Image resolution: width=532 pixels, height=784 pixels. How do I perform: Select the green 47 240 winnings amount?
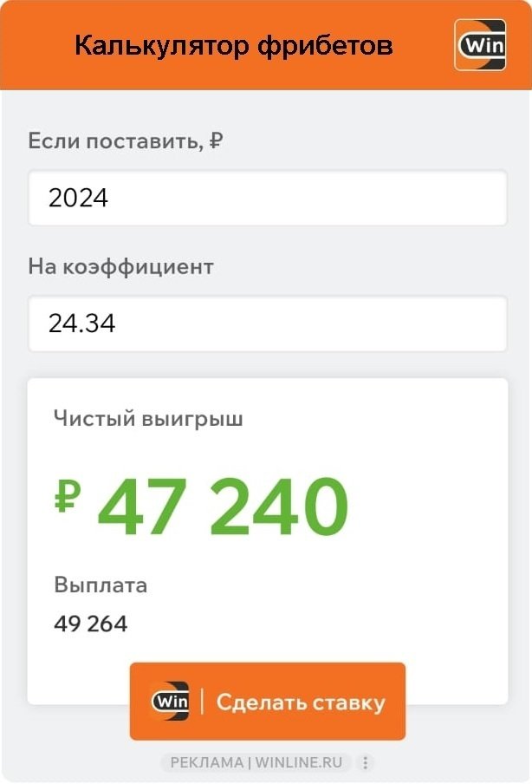pyautogui.click(x=223, y=507)
